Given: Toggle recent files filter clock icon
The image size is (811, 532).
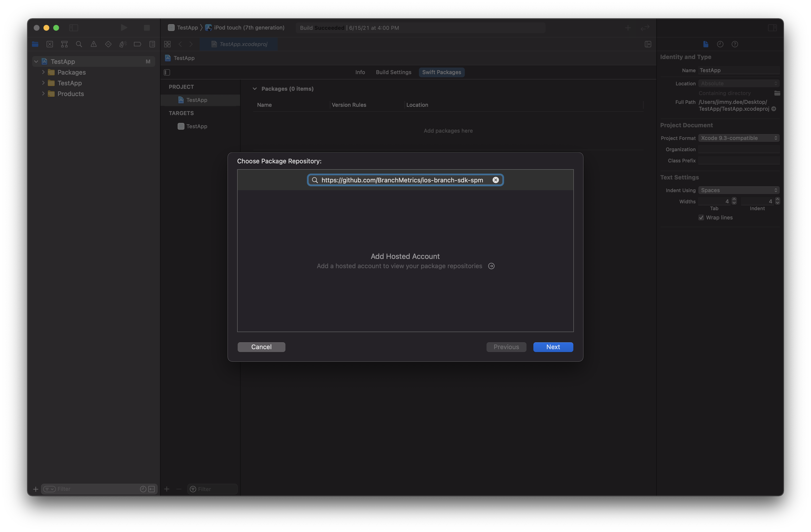Looking at the screenshot, I should [x=143, y=489].
